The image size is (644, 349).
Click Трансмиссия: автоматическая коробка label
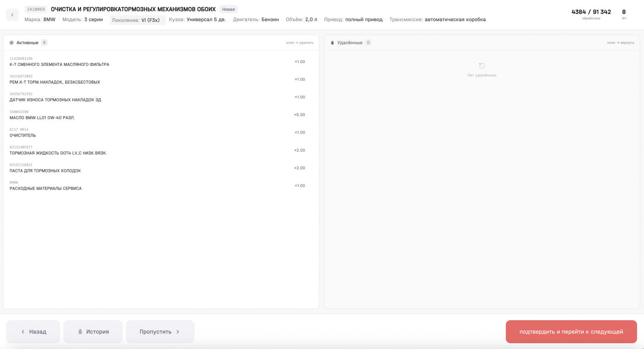click(438, 19)
